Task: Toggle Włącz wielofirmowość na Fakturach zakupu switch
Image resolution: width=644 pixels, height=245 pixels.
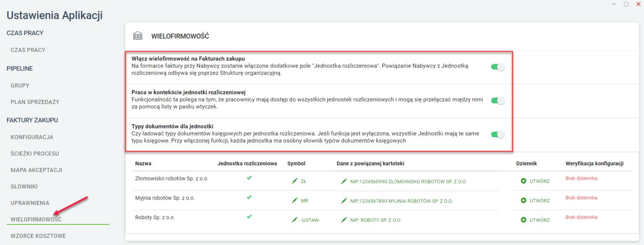Action: point(498,67)
